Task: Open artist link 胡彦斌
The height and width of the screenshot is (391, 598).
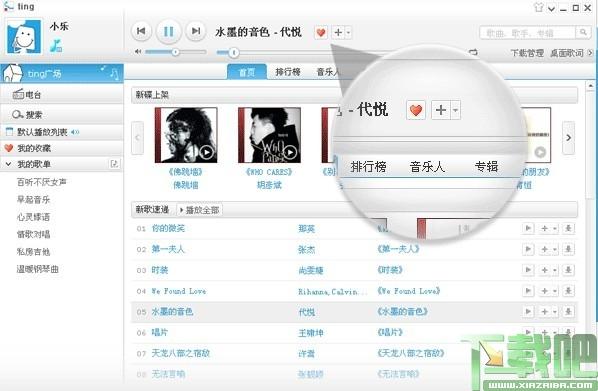Action: pyautogui.click(x=269, y=185)
